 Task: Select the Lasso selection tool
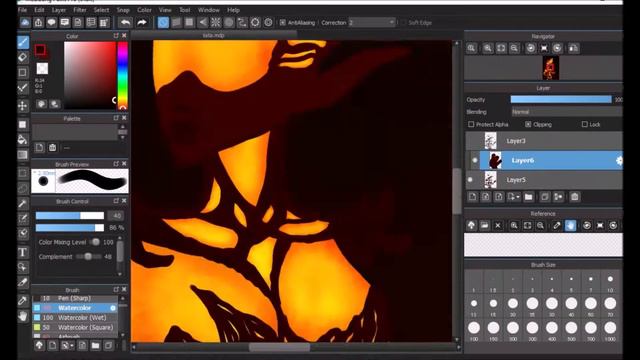pyautogui.click(x=23, y=189)
